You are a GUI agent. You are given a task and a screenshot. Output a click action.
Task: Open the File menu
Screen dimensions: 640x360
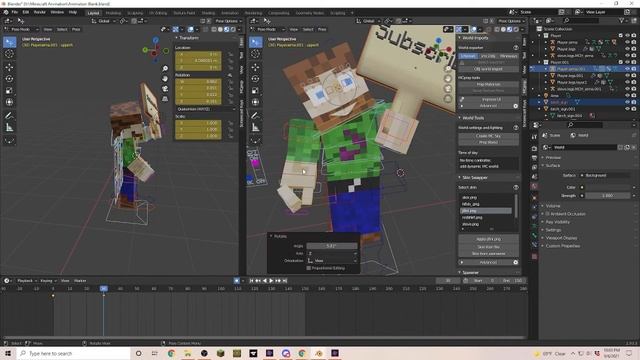coord(15,12)
